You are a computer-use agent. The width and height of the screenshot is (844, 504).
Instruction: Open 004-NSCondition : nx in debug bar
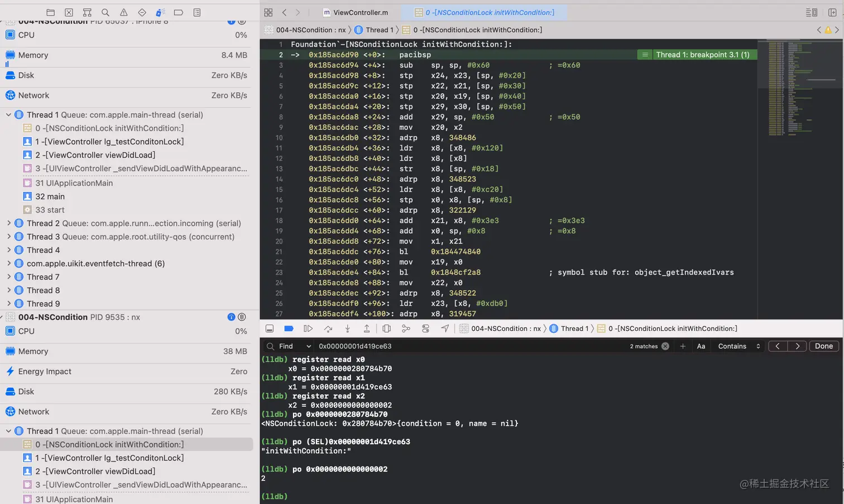[500, 329]
